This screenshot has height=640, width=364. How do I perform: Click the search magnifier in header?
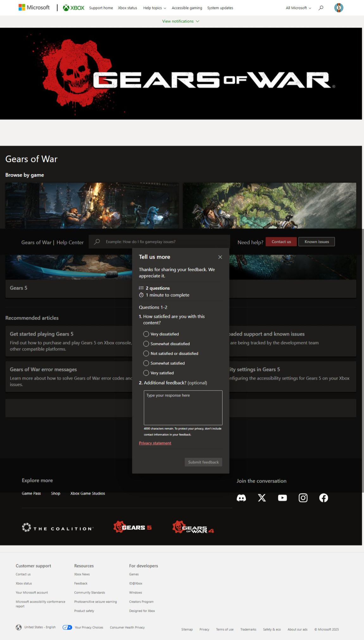pyautogui.click(x=321, y=8)
